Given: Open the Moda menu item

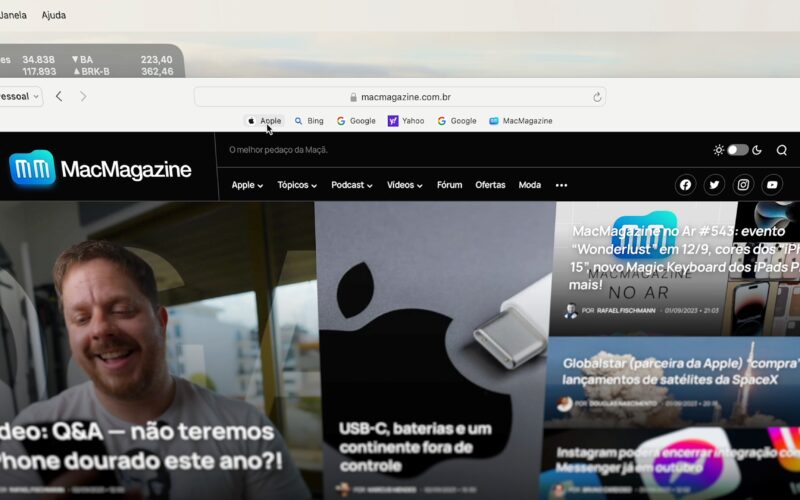Looking at the screenshot, I should coord(530,185).
